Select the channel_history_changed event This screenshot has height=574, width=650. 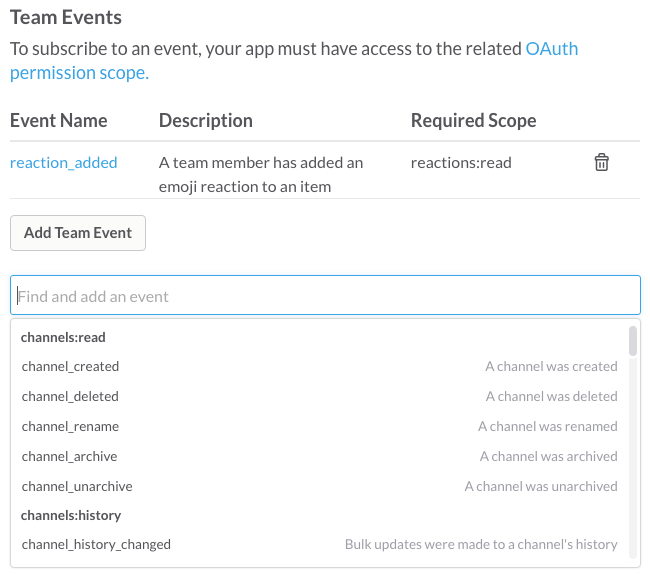96,544
